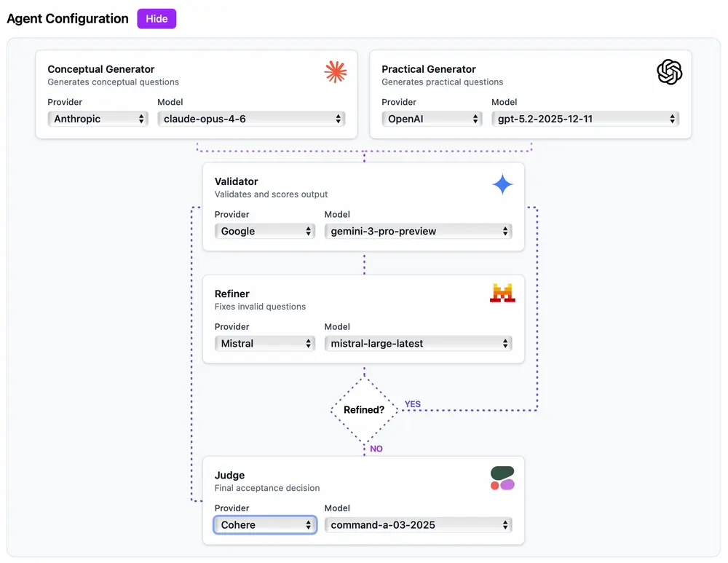Click the Practical Generator card title
This screenshot has height=563, width=728.
(x=429, y=69)
